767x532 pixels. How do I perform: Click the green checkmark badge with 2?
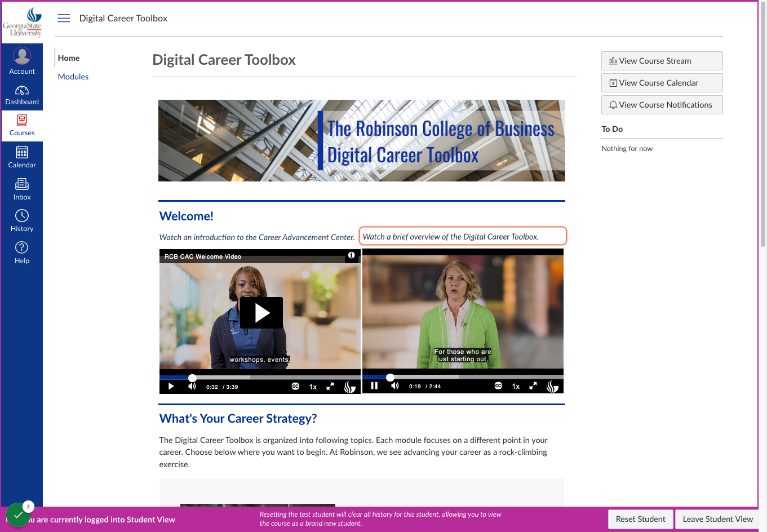(x=19, y=515)
